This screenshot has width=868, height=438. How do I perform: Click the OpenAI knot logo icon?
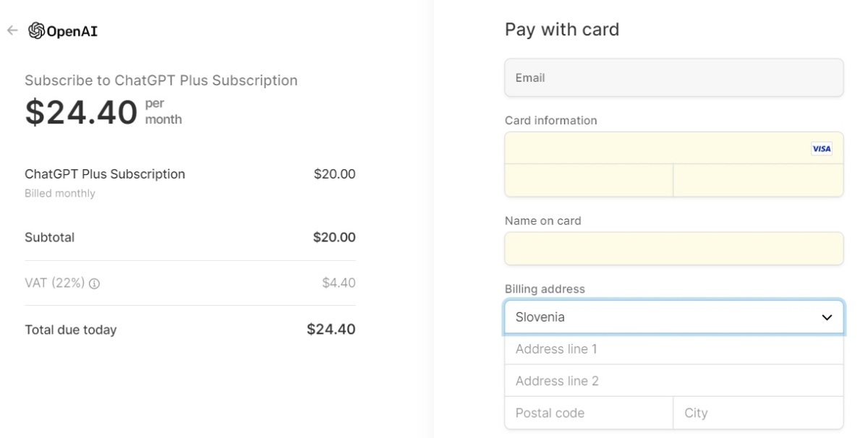click(x=35, y=30)
